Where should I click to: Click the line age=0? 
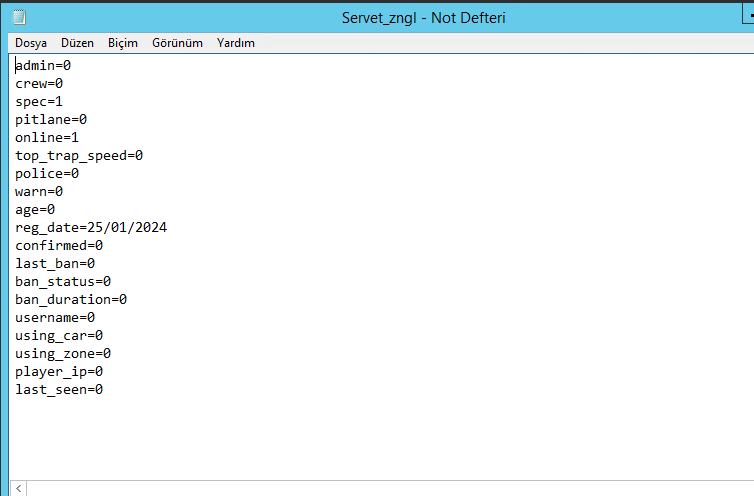pyautogui.click(x=35, y=210)
